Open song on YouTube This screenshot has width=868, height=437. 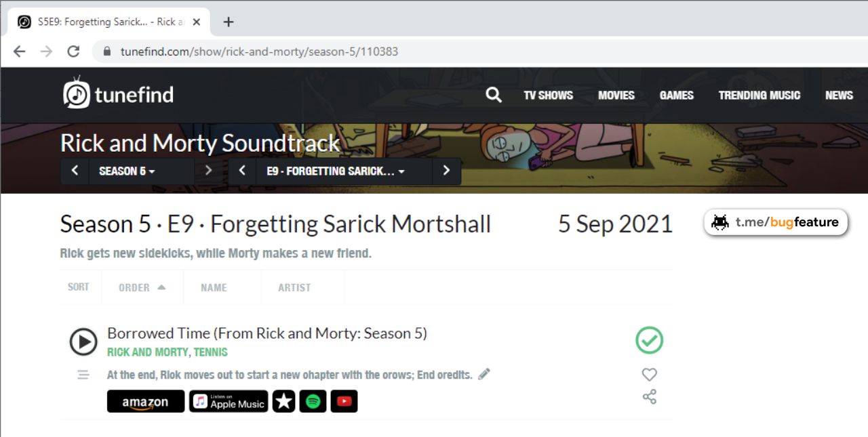click(x=344, y=401)
